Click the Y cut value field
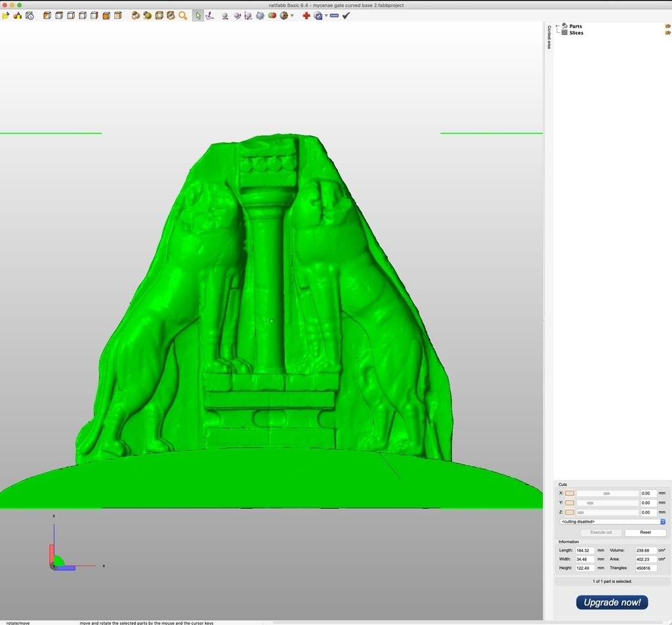The image size is (672, 625). (x=648, y=503)
